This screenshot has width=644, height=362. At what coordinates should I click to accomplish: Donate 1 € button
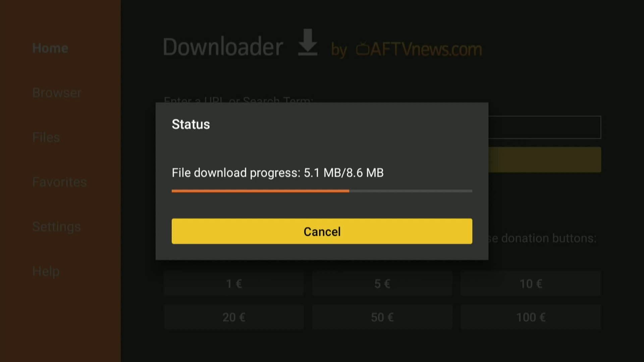click(234, 284)
